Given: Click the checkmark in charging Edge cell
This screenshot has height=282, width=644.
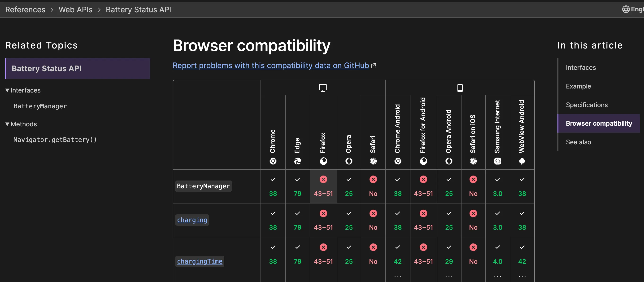Looking at the screenshot, I should (x=297, y=213).
